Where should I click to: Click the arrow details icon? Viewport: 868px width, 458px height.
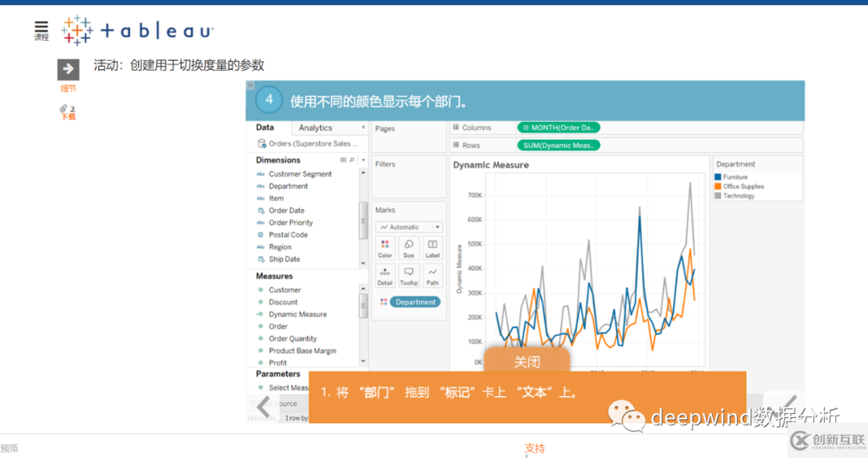(68, 70)
